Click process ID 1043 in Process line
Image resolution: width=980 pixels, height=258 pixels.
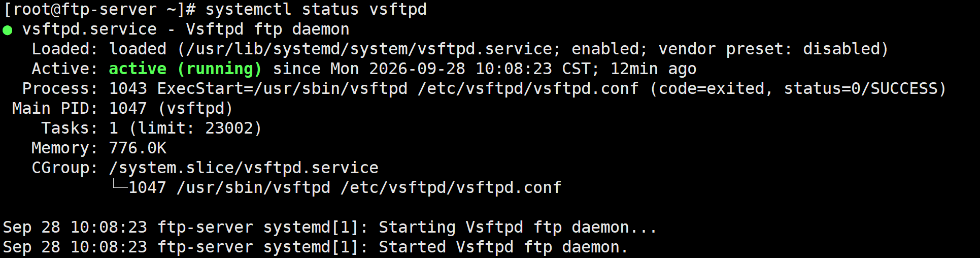(x=128, y=89)
